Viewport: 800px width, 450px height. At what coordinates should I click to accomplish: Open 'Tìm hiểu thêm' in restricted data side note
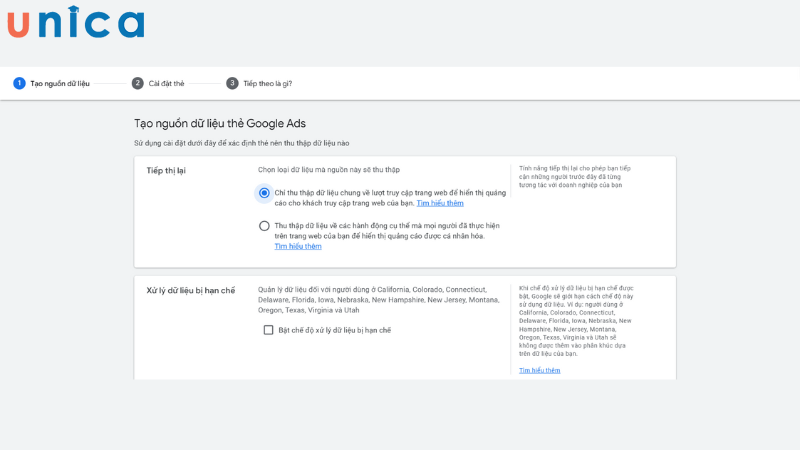tap(539, 370)
